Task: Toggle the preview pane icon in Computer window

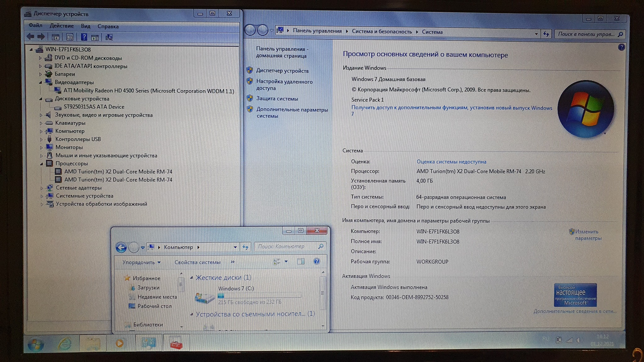Action: point(301,261)
